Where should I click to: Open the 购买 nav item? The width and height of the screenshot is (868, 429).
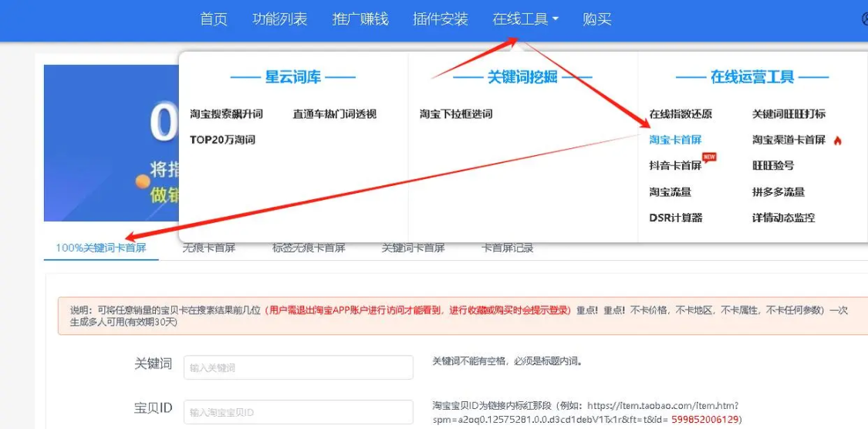pyautogui.click(x=596, y=19)
